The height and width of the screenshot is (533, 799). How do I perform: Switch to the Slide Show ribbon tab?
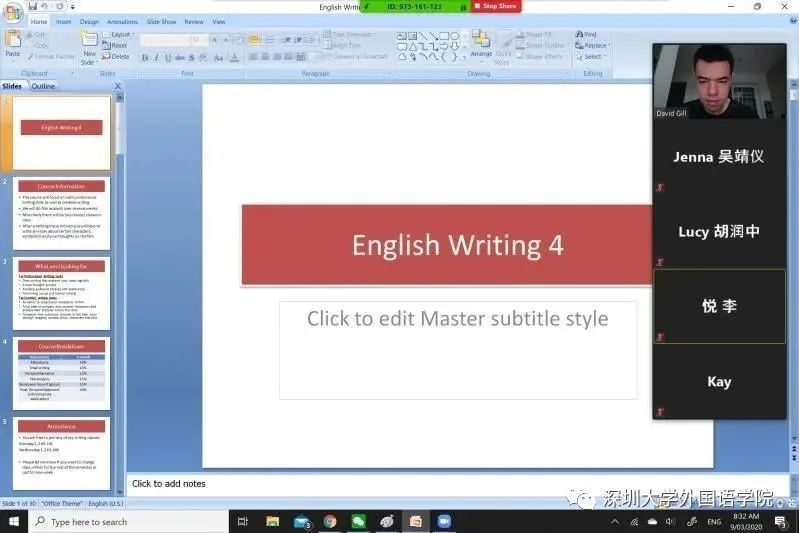(x=161, y=21)
